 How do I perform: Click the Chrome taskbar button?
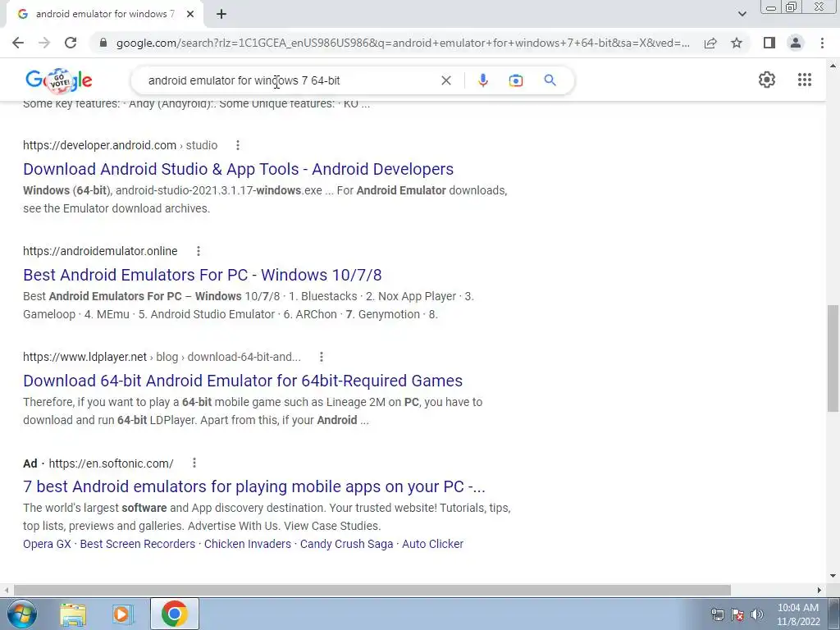[x=174, y=614]
